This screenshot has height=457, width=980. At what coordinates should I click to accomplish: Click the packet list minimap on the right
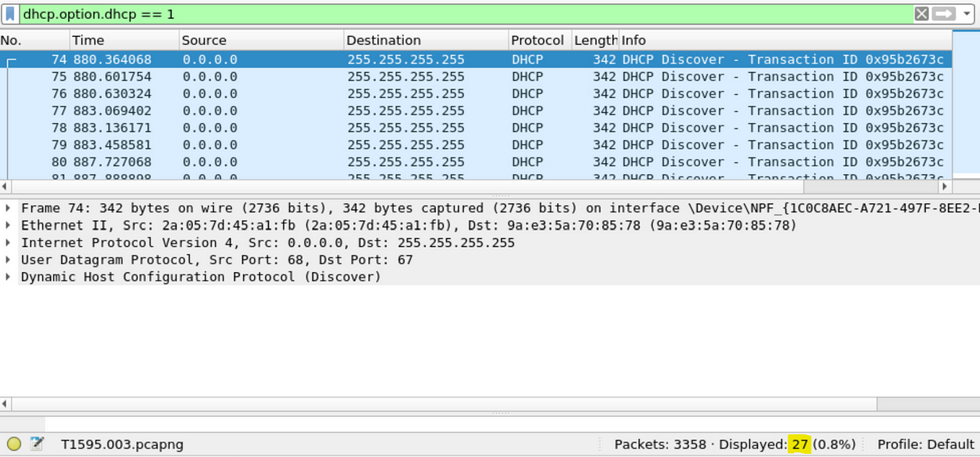[x=966, y=103]
